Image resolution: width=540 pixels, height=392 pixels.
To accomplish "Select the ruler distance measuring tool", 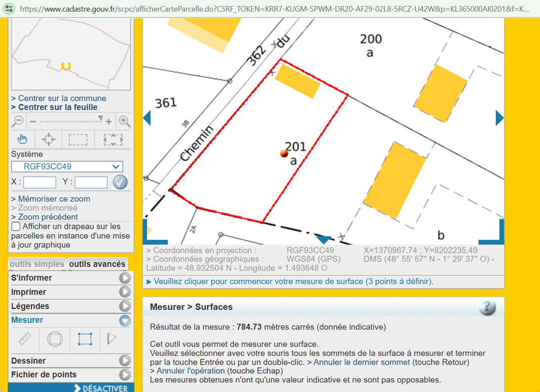I will pyautogui.click(x=25, y=339).
